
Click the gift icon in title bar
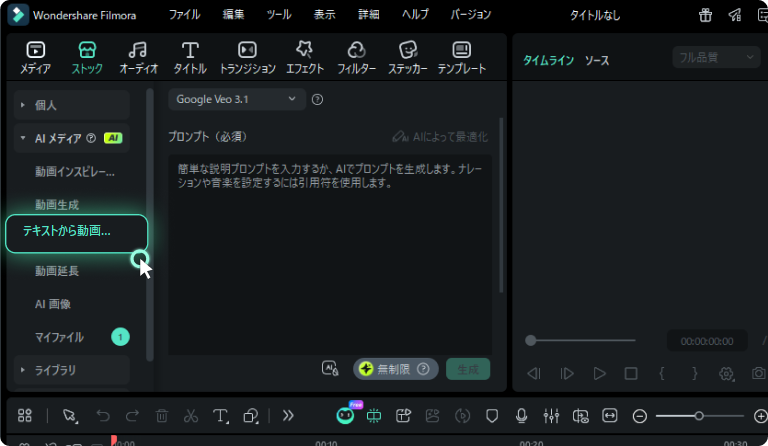[x=705, y=15]
